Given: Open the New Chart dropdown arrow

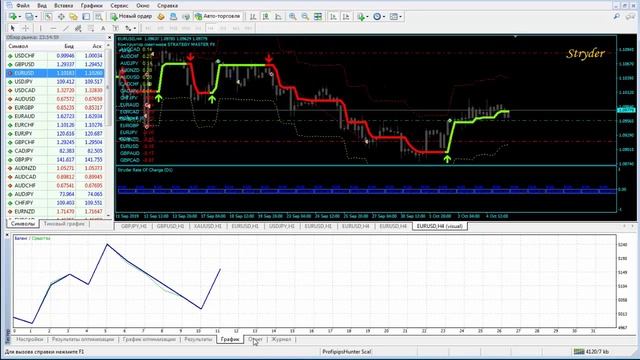Looking at the screenshot, I should (x=19, y=17).
